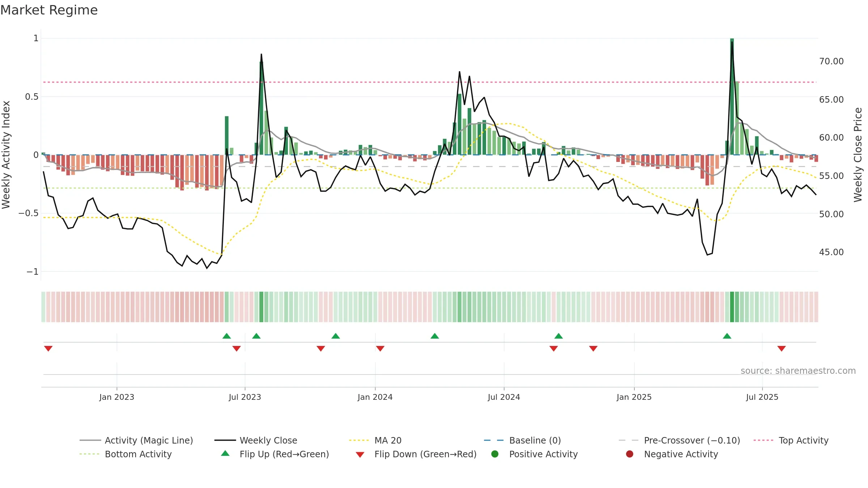Screen dimensions: 868x488
Task: Click the −0.5 activity axis label
Action: coord(29,213)
